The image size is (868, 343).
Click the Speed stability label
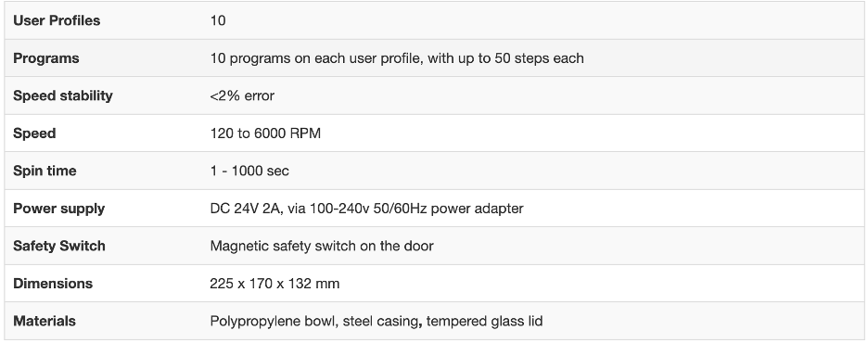pyautogui.click(x=62, y=95)
